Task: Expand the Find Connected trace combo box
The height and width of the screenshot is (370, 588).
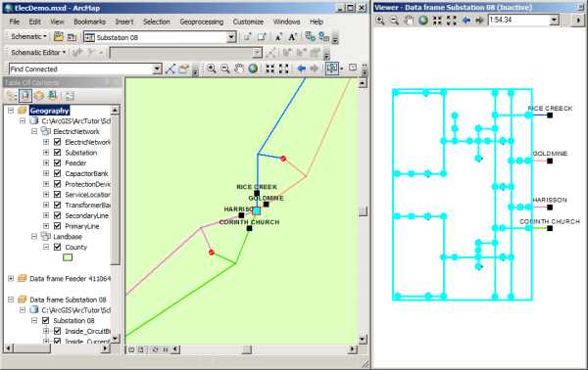Action: (157, 69)
